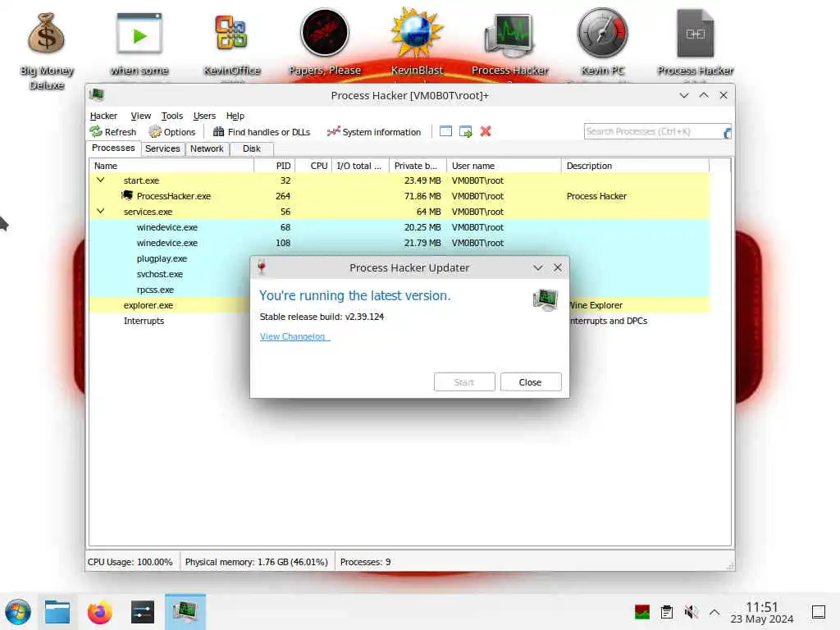Open file manager from taskbar
Image resolution: width=840 pixels, height=630 pixels.
click(x=57, y=612)
